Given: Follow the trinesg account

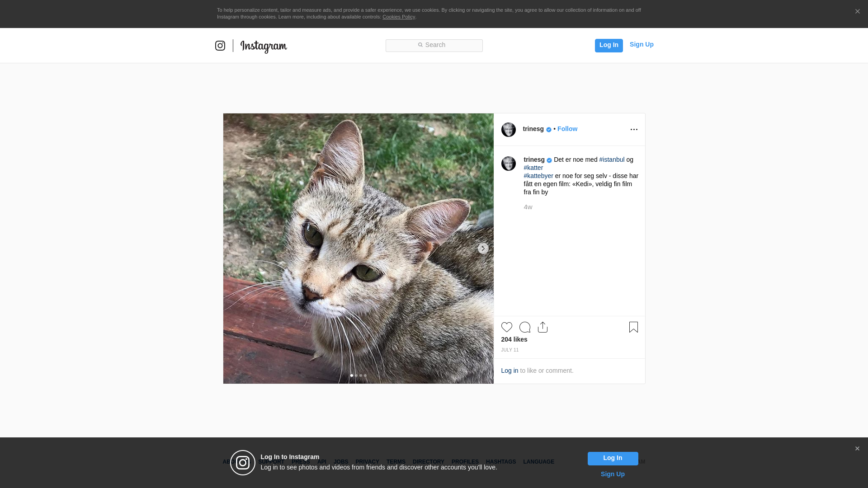Looking at the screenshot, I should (567, 129).
